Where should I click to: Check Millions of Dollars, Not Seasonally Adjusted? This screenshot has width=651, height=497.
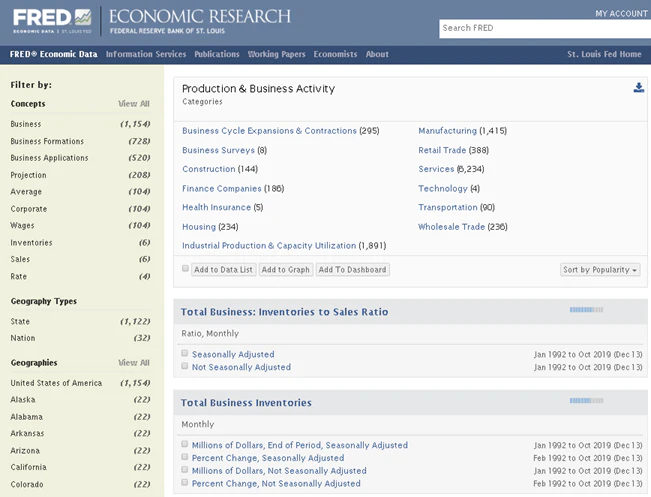(x=185, y=470)
